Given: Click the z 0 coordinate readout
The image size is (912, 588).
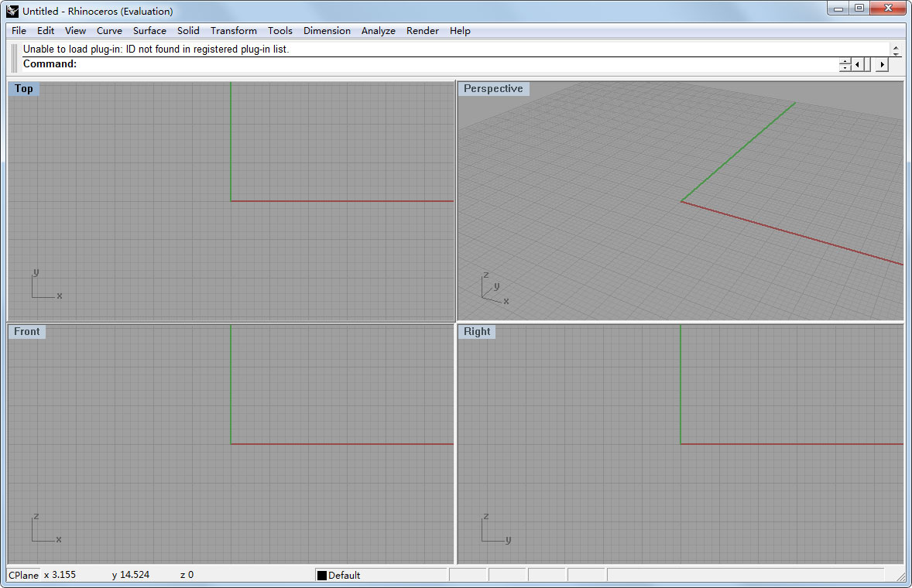Looking at the screenshot, I should click(x=187, y=575).
